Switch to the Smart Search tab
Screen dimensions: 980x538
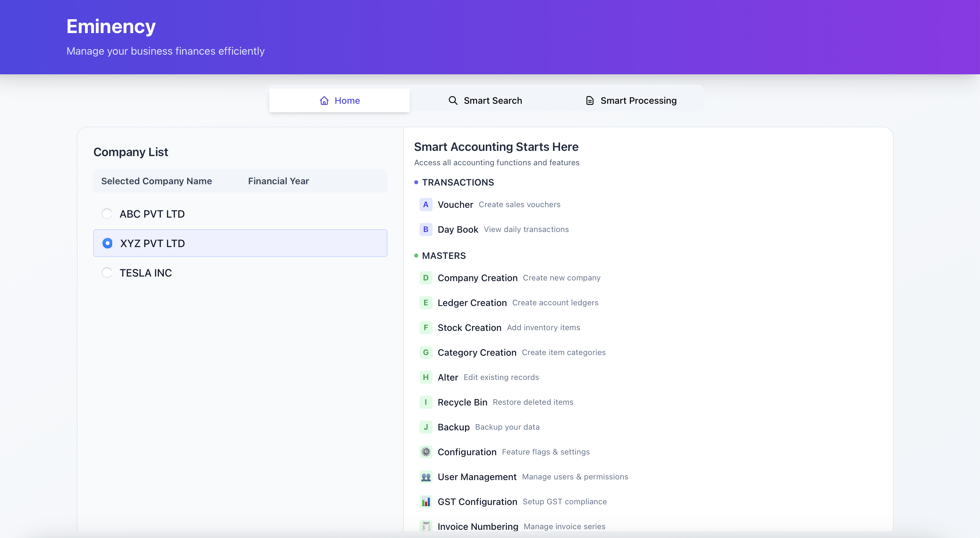485,100
